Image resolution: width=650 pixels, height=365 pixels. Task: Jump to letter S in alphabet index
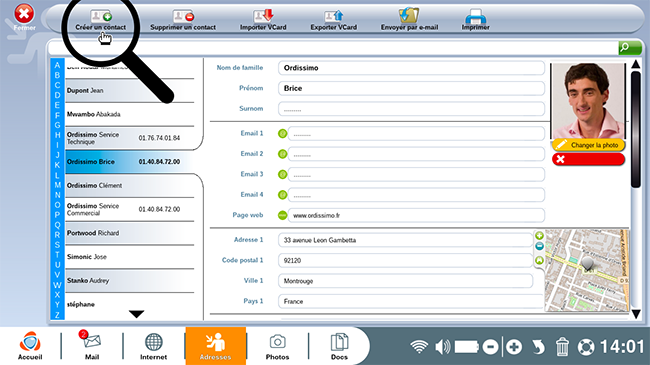point(57,245)
